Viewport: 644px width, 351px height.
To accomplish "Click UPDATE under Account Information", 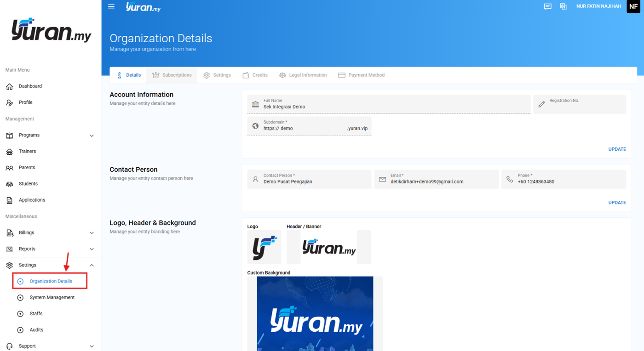I will point(617,149).
